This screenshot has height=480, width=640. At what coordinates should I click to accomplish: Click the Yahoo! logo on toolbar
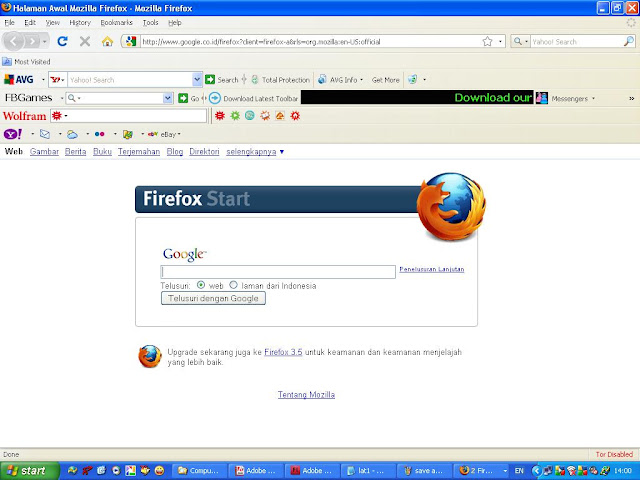click(13, 134)
